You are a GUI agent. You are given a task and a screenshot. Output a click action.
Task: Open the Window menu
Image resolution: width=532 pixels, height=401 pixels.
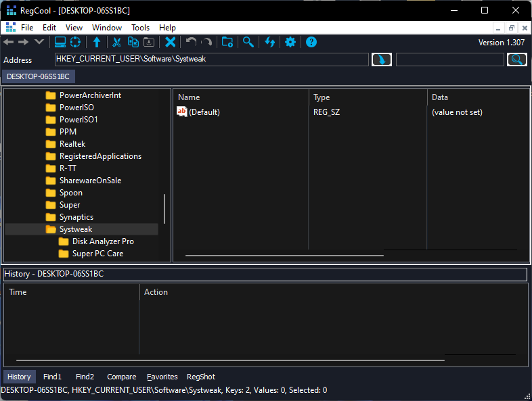107,28
